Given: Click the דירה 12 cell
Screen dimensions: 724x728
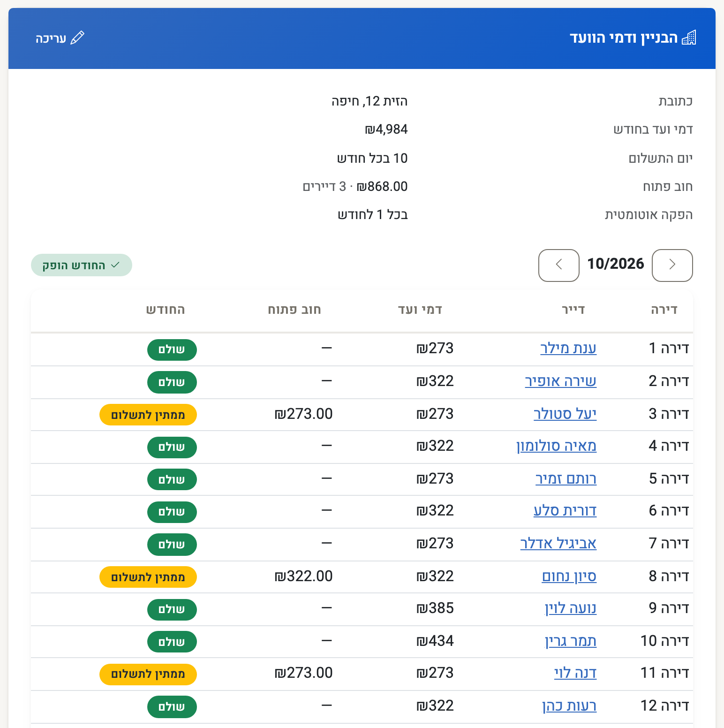Looking at the screenshot, I should click(665, 705).
